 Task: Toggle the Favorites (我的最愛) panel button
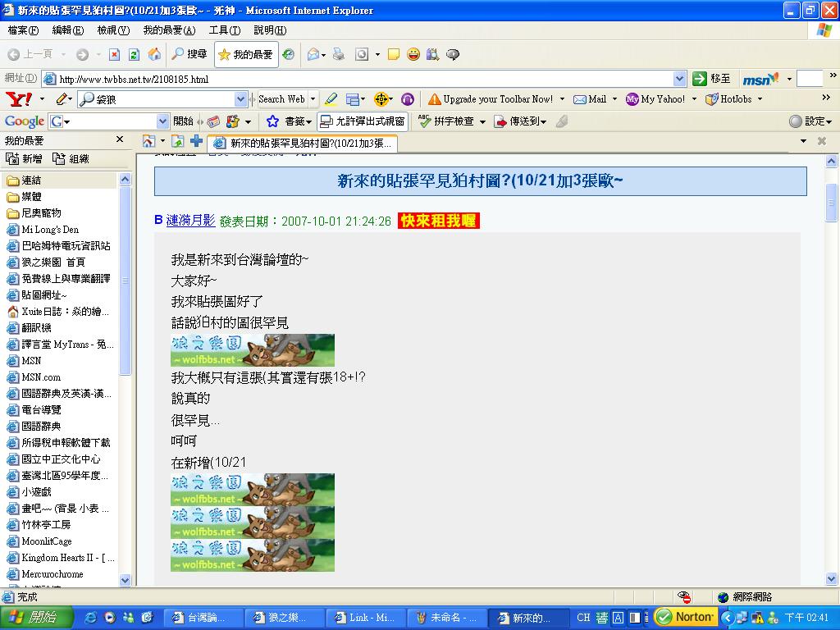pyautogui.click(x=245, y=55)
